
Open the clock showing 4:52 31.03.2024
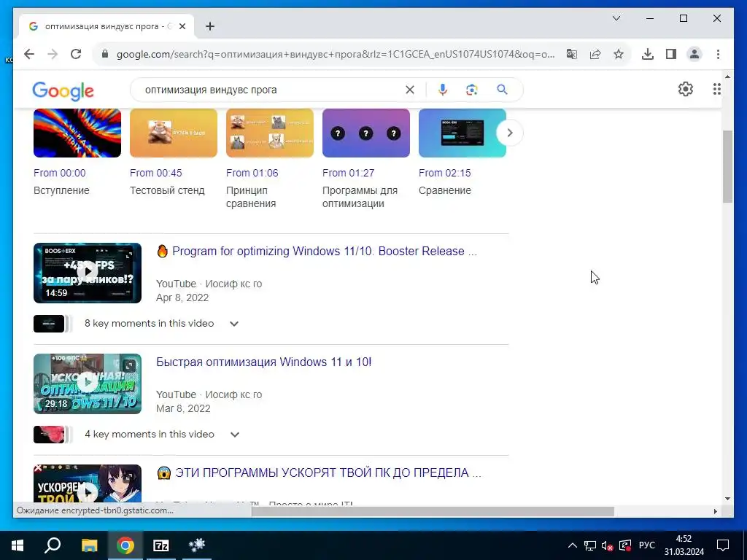684,545
